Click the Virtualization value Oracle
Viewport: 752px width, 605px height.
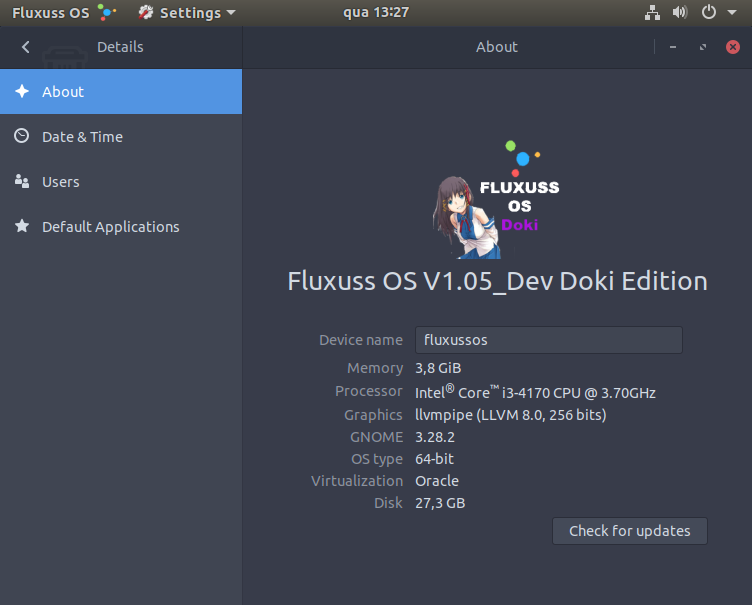(x=437, y=481)
